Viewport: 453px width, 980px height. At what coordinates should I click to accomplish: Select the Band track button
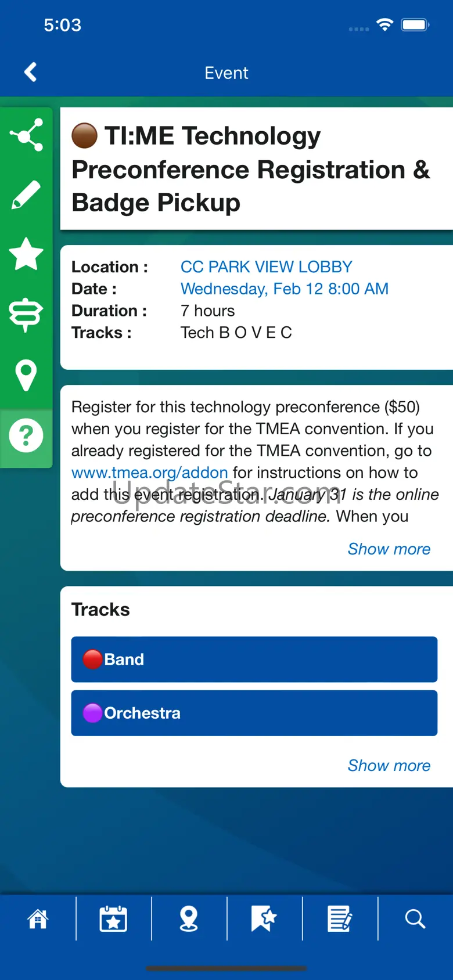(x=254, y=660)
